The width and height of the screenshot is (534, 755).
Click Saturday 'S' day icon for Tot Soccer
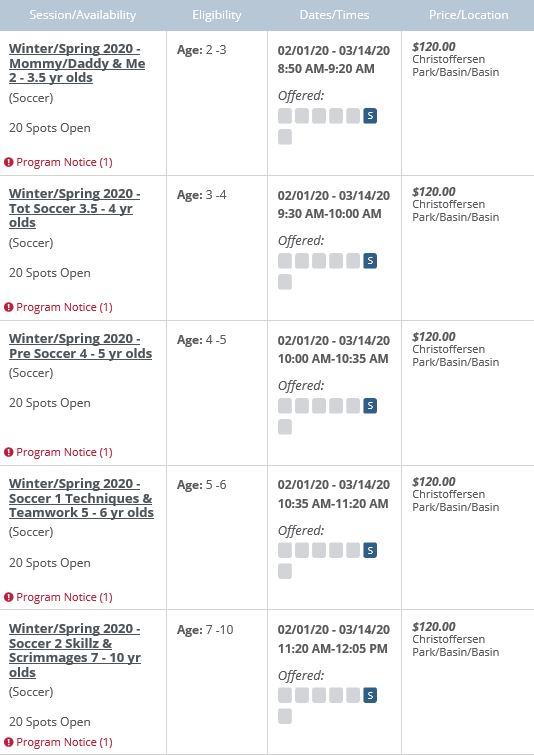pos(370,260)
